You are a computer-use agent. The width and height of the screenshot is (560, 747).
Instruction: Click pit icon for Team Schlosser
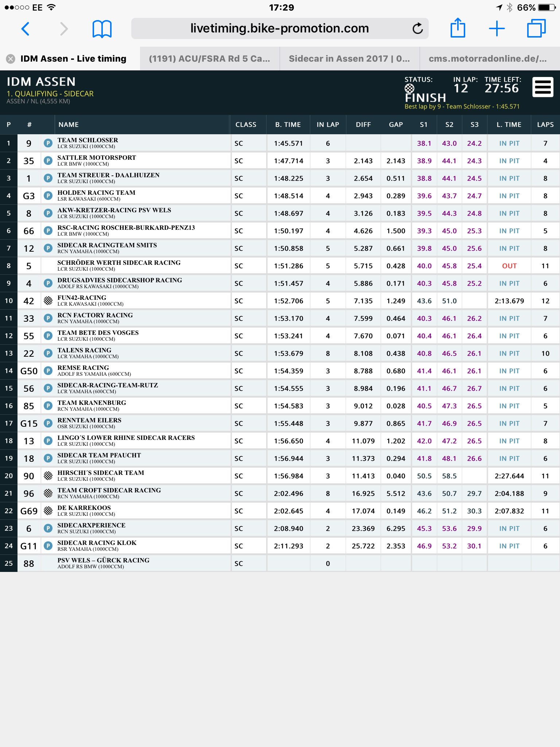point(48,143)
